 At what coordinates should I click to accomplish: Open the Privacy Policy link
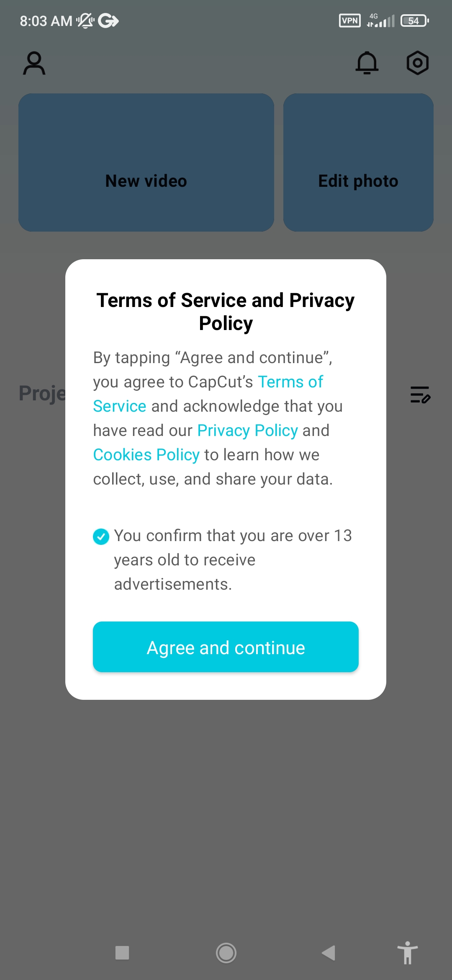[x=247, y=431]
